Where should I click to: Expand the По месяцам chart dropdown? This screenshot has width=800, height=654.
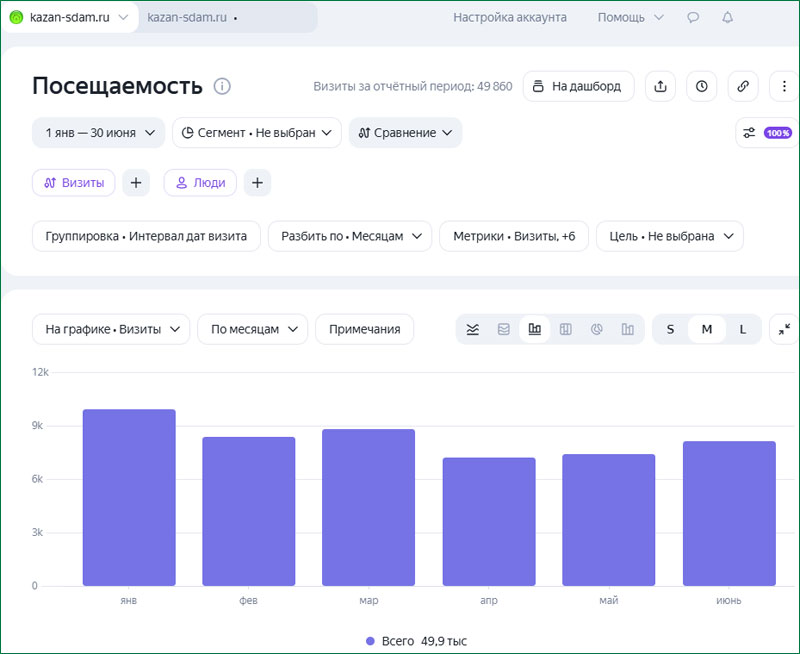coord(253,329)
